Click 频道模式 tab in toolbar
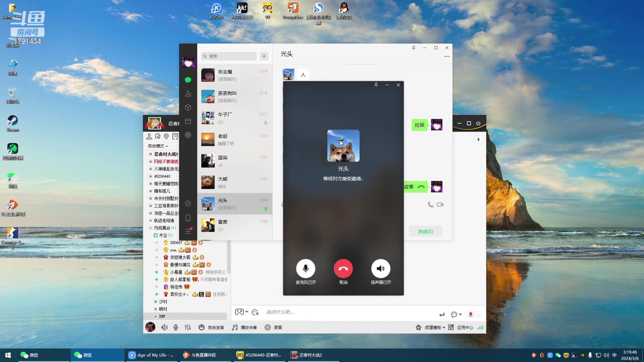The height and width of the screenshot is (362, 644). pyautogui.click(x=431, y=327)
